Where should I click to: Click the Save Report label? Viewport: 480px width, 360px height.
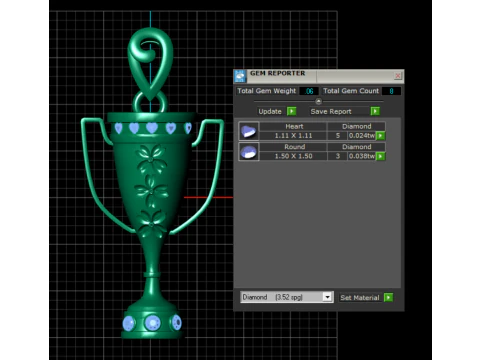331,111
